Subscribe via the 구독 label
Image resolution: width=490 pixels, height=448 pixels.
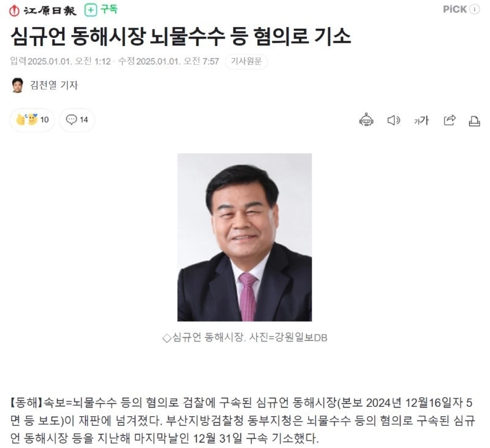point(109,10)
